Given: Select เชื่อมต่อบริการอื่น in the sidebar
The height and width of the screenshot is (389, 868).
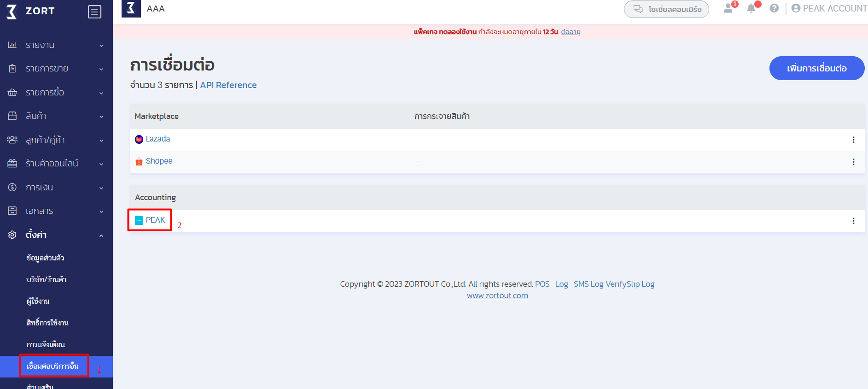Looking at the screenshot, I should coord(53,366).
